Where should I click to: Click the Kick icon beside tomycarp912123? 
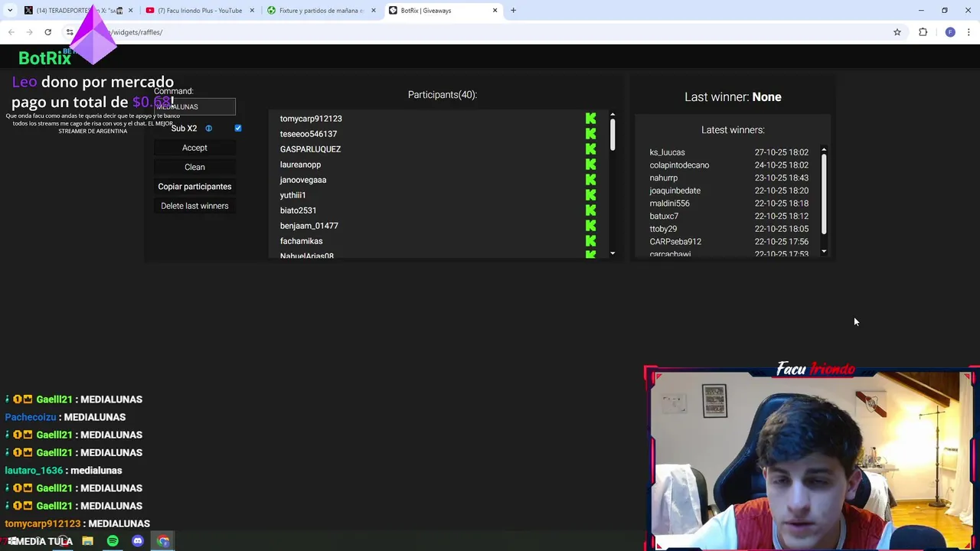click(590, 119)
